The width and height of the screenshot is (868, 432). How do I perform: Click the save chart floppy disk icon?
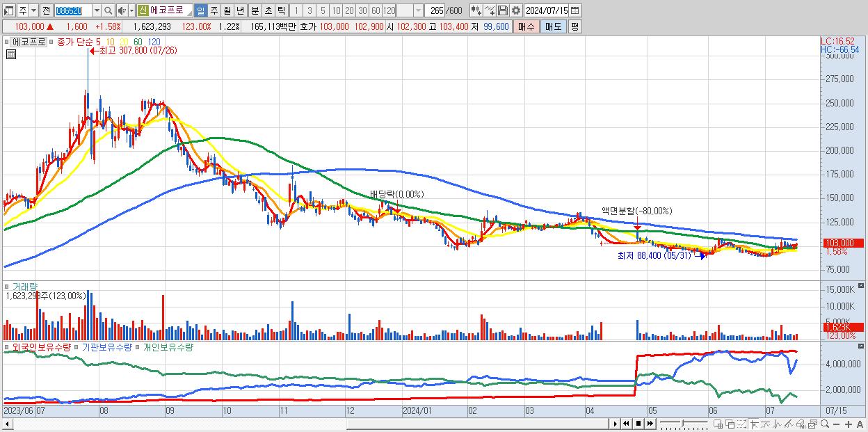pyautogui.click(x=503, y=10)
